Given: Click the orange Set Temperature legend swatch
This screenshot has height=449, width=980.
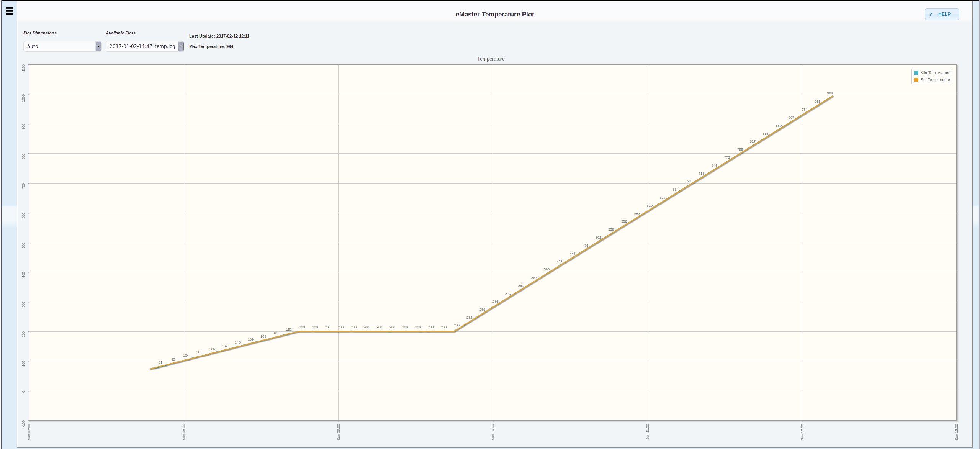Looking at the screenshot, I should pos(916,80).
